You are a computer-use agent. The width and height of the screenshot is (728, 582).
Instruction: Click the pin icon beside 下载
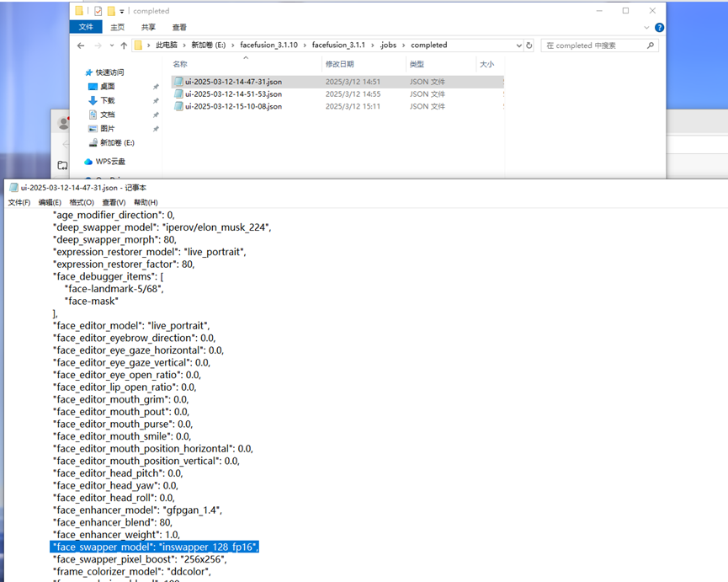(x=156, y=101)
